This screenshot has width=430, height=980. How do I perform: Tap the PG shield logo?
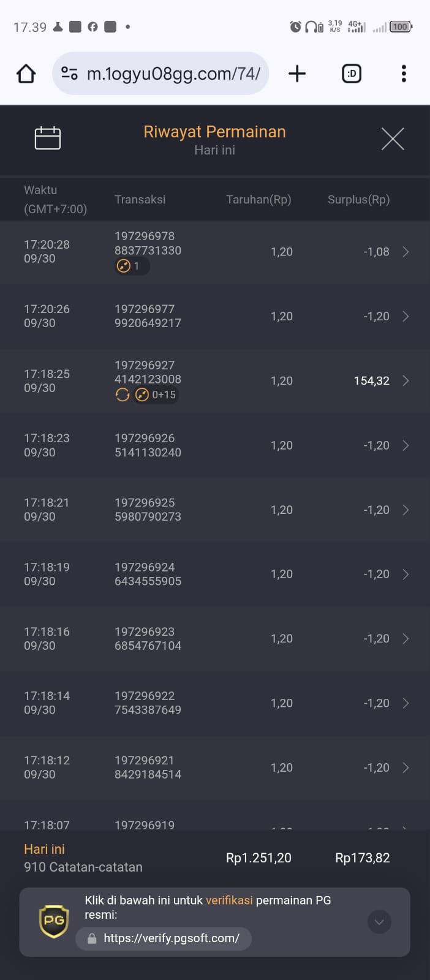pos(54,921)
